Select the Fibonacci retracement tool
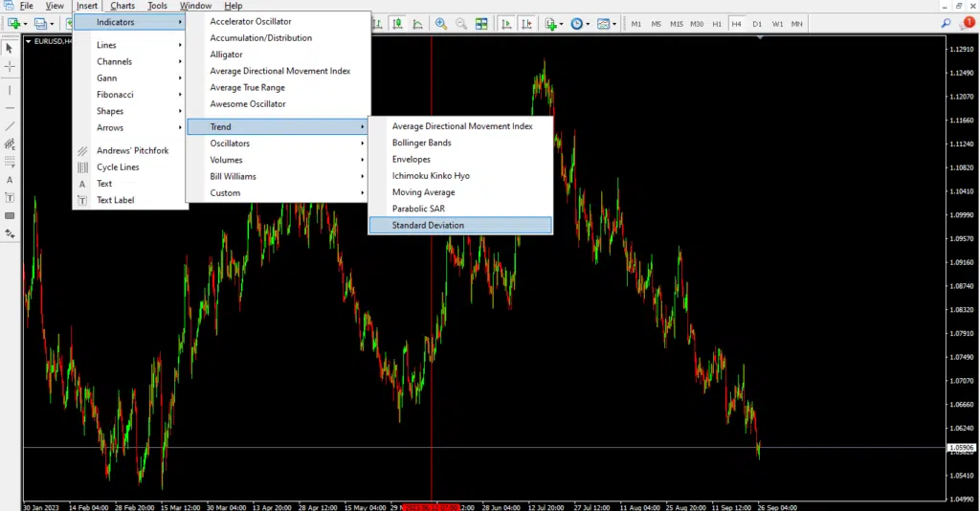 (10, 162)
